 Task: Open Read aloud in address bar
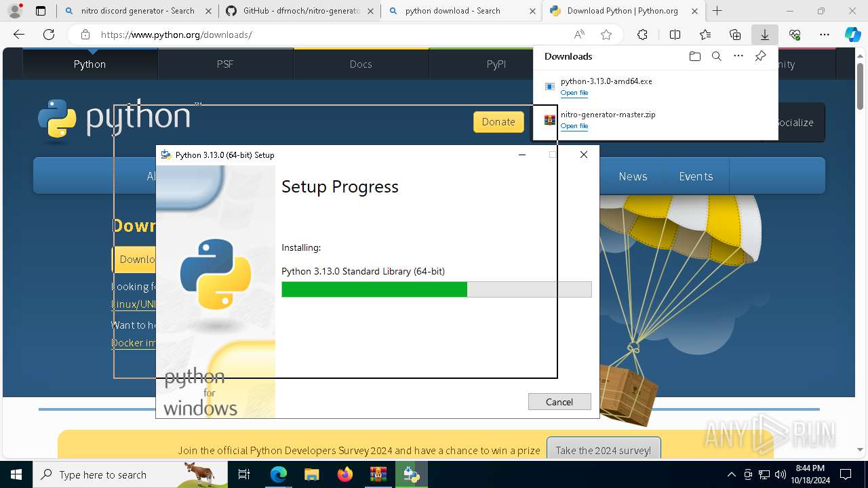click(x=579, y=35)
